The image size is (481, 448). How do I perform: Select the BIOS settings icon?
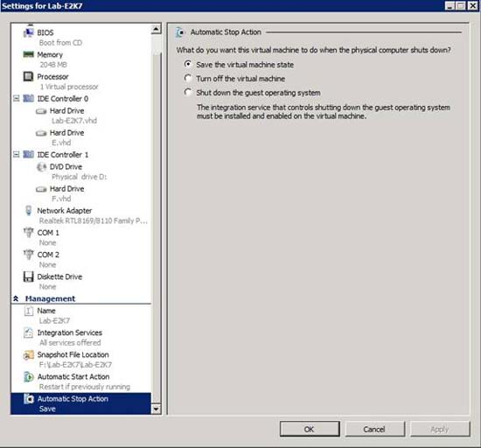click(29, 32)
